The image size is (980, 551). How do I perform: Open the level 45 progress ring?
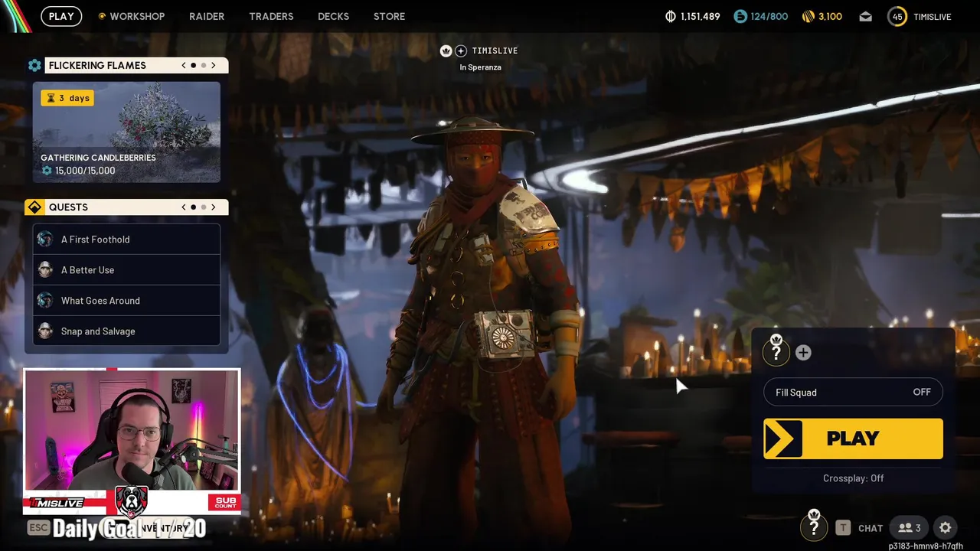click(897, 16)
